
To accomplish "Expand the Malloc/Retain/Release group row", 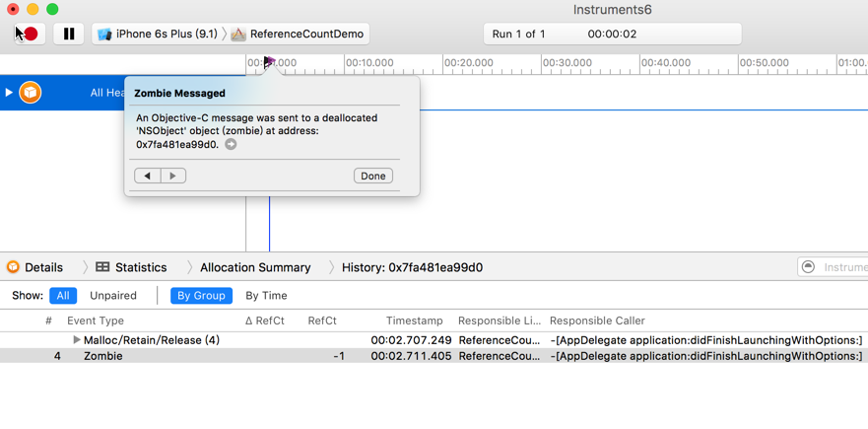I will pyautogui.click(x=77, y=340).
